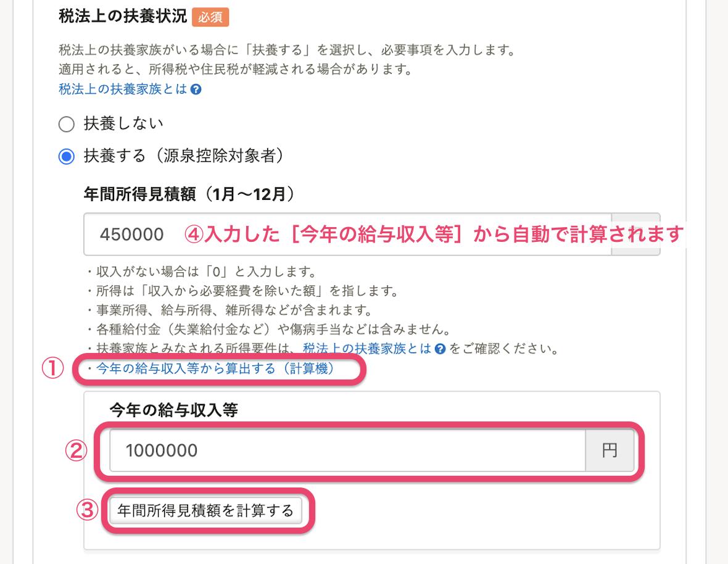Click the 年間所得見積額（1月〜12月）label
This screenshot has width=728, height=564.
(189, 194)
